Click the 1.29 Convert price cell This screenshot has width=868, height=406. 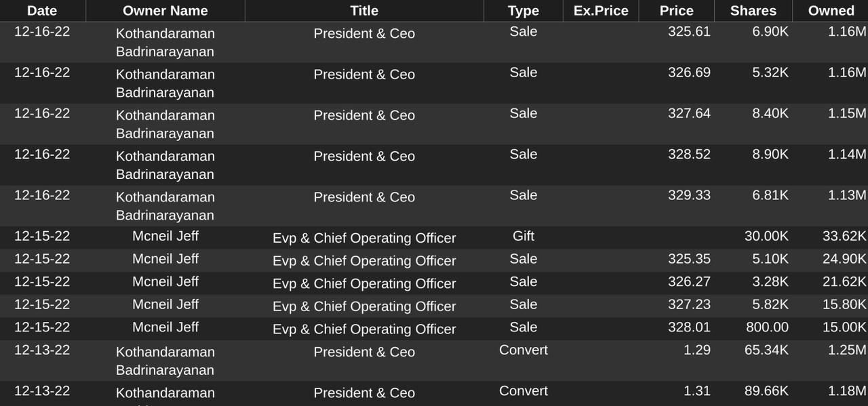coord(696,350)
